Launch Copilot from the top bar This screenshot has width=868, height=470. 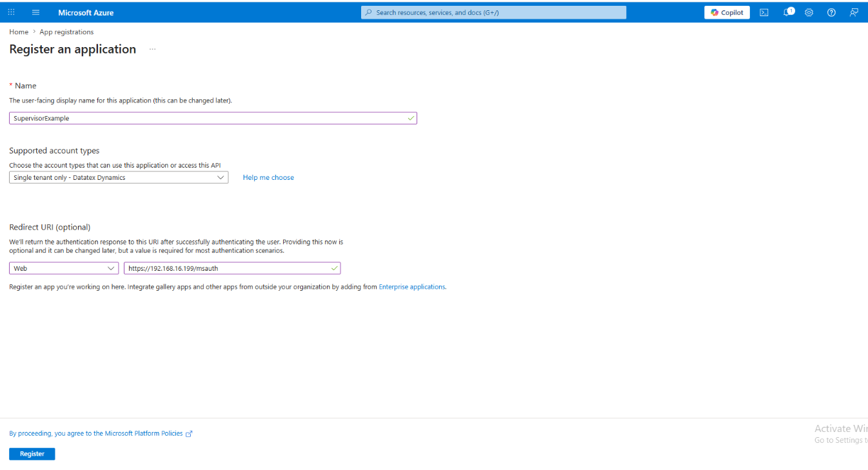727,12
